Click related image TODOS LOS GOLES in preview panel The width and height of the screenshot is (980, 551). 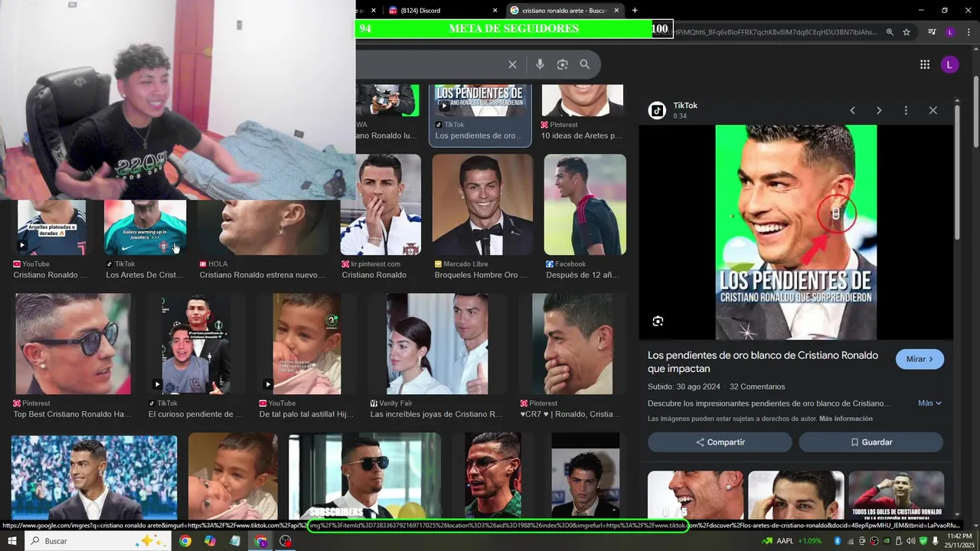[896, 495]
